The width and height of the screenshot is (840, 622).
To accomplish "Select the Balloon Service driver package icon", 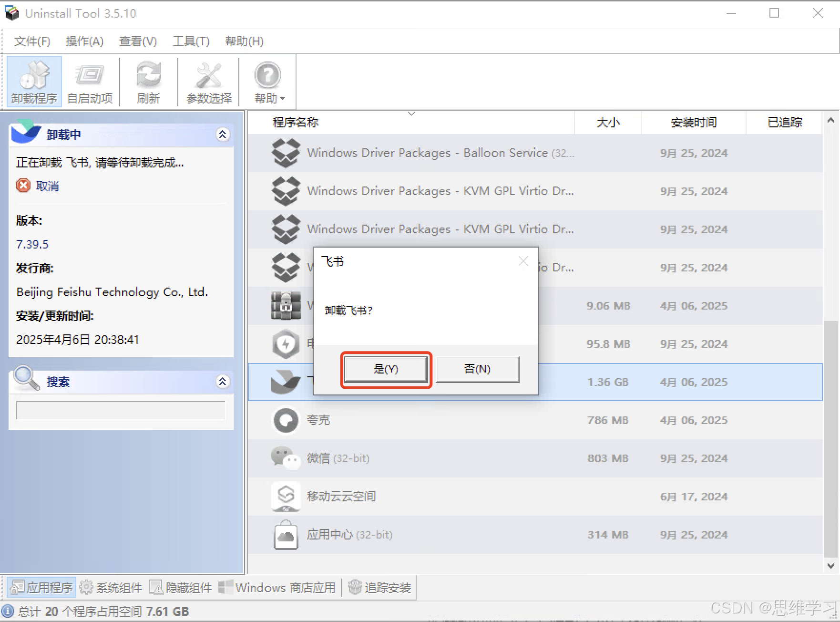I will (286, 153).
